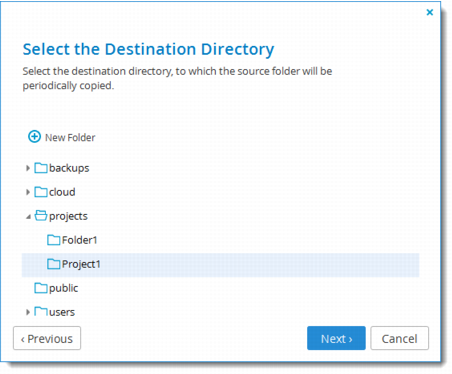The width and height of the screenshot is (452, 374).
Task: Collapse the projects folder arrow
Action: (x=28, y=217)
